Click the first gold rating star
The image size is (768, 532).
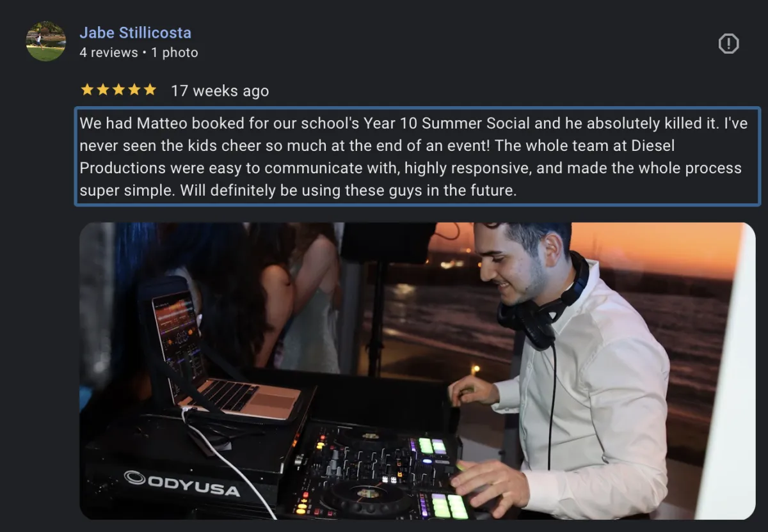(x=87, y=90)
